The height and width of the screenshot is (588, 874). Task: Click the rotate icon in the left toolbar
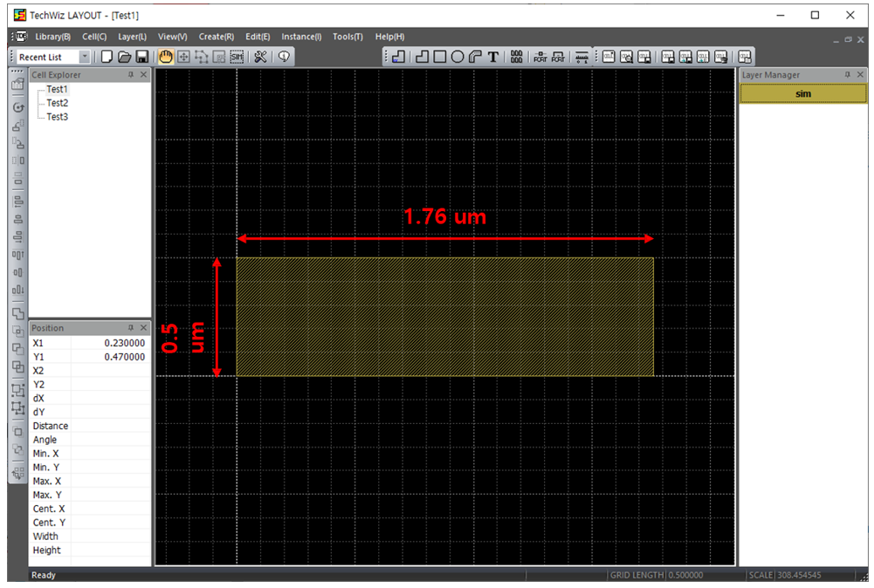pyautogui.click(x=17, y=106)
